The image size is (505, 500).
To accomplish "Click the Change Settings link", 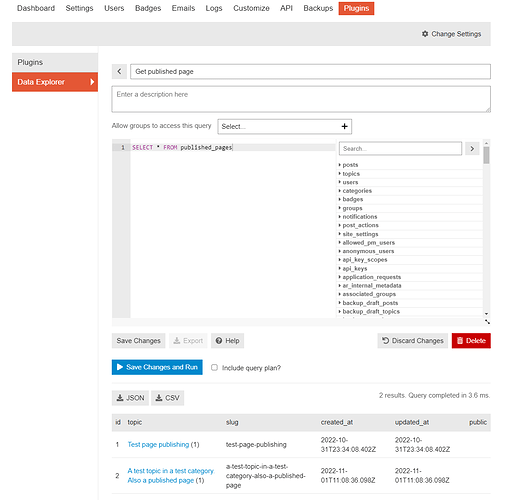I will tap(451, 34).
